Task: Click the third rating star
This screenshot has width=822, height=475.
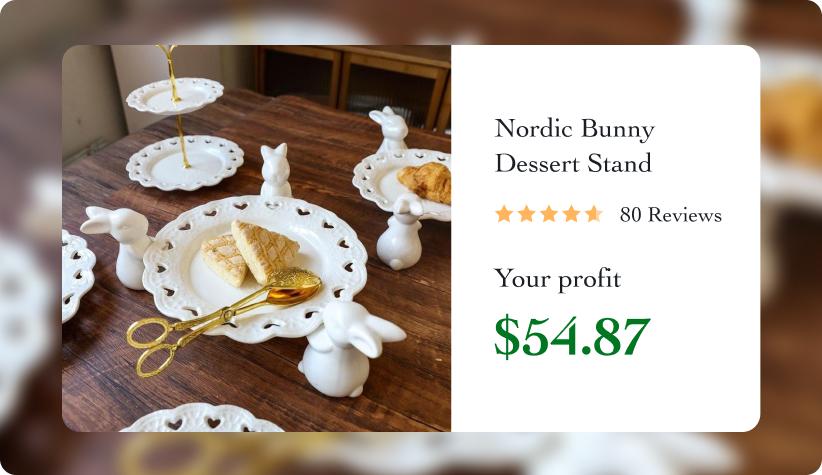Action: pos(549,214)
